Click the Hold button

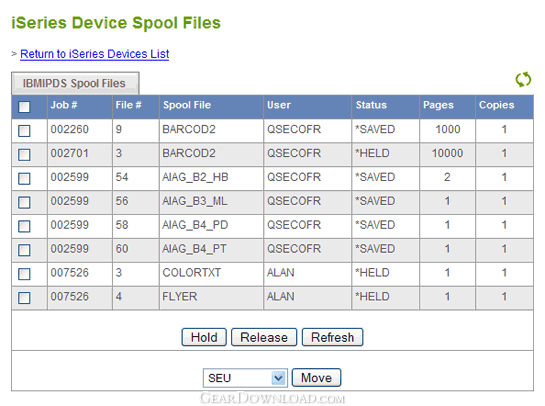click(x=204, y=337)
